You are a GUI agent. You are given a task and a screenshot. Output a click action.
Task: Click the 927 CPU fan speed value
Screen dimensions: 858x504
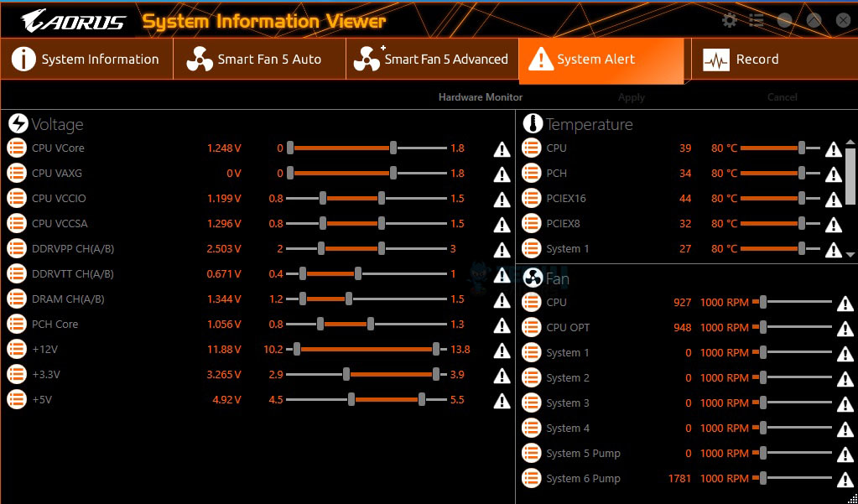click(x=683, y=302)
